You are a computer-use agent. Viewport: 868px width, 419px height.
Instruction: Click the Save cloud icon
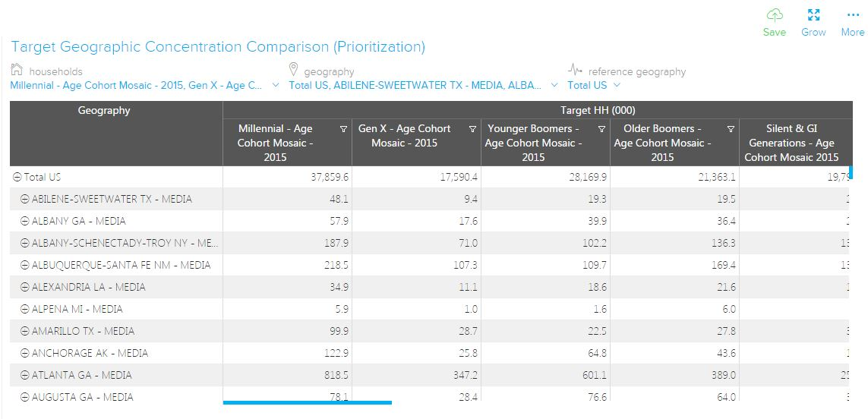774,15
